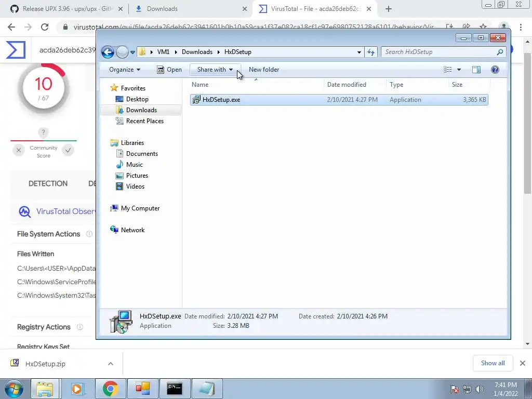Open the Organize menu
This screenshot has width=532, height=399.
tap(125, 70)
